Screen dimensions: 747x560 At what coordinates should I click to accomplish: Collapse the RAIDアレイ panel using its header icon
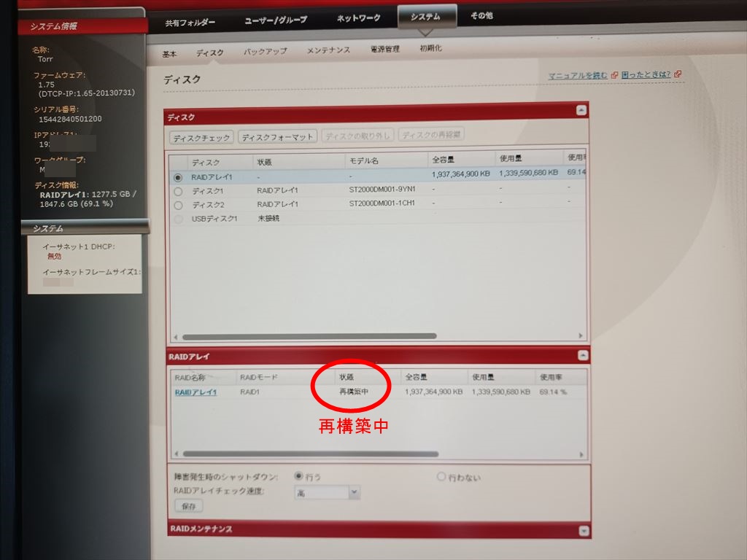581,356
